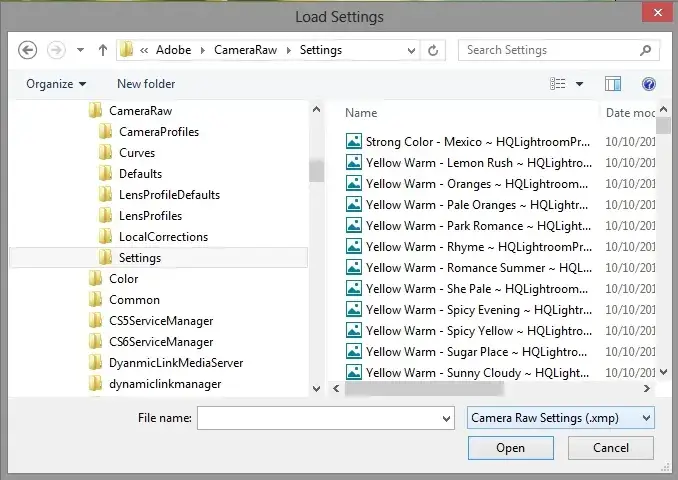678x480 pixels.
Task: Click the File name text field
Action: pyautogui.click(x=318, y=417)
